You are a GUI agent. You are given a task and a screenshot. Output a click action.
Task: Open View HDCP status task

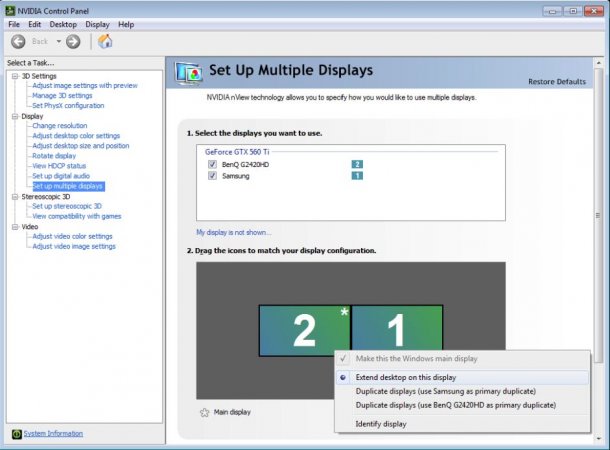59,166
